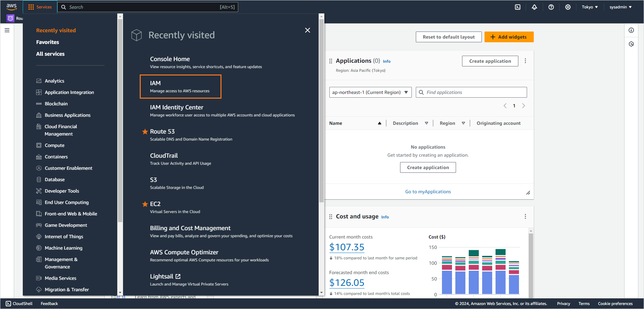Open the Tokyo region dropdown
The image size is (644, 309).
(x=590, y=7)
